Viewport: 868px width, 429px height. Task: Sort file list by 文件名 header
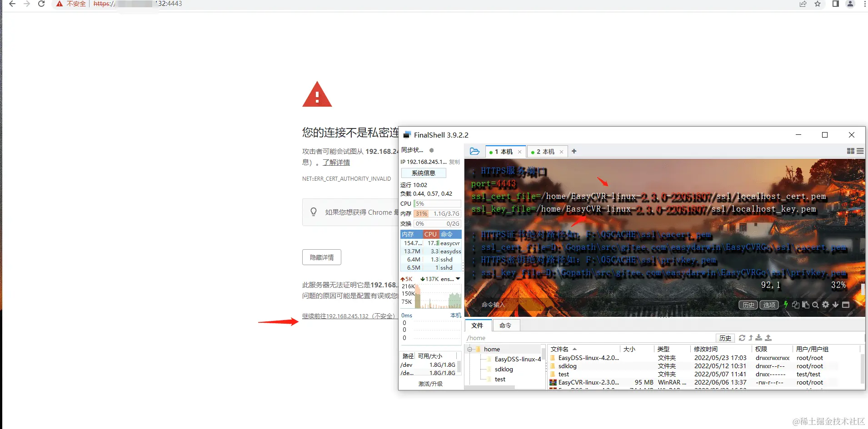tap(584, 349)
